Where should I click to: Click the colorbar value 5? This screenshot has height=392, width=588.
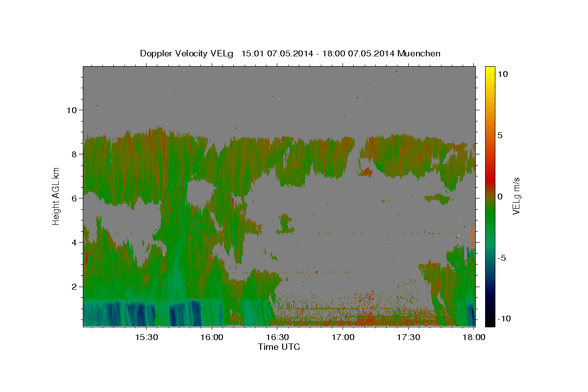coord(500,135)
